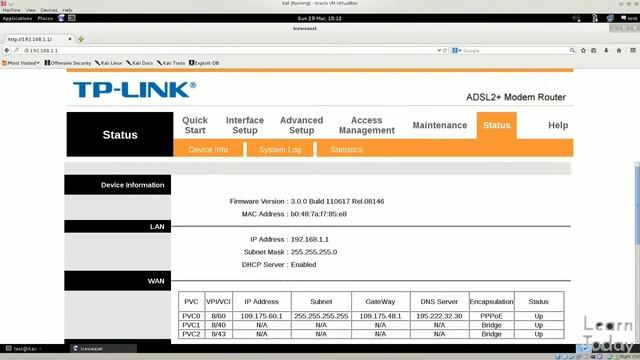
Task: Open the Iceweasel hamburger menu
Action: pos(633,51)
